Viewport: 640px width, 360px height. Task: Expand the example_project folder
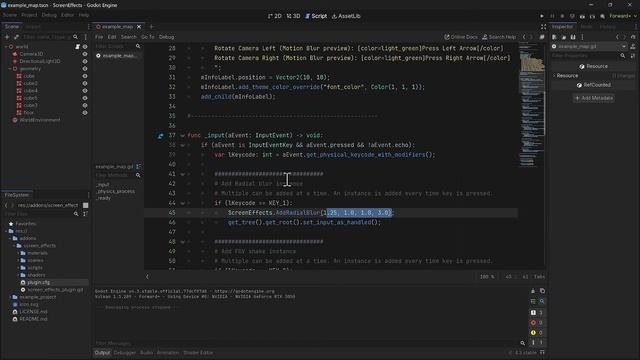(10, 297)
